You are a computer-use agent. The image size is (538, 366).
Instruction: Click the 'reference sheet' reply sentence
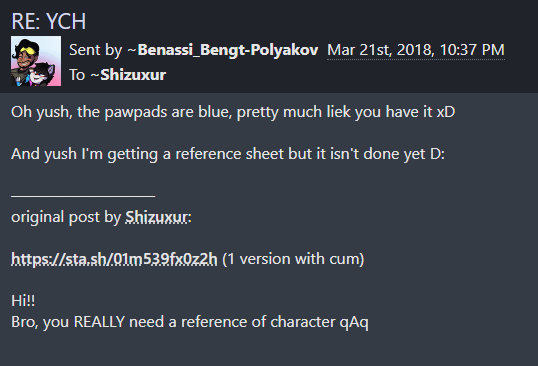point(228,154)
